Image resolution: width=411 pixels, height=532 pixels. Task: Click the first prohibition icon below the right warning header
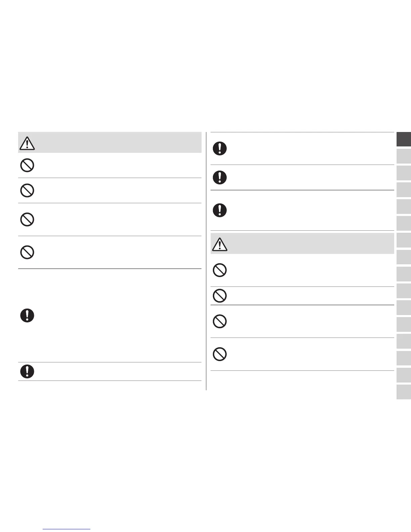pos(220,270)
